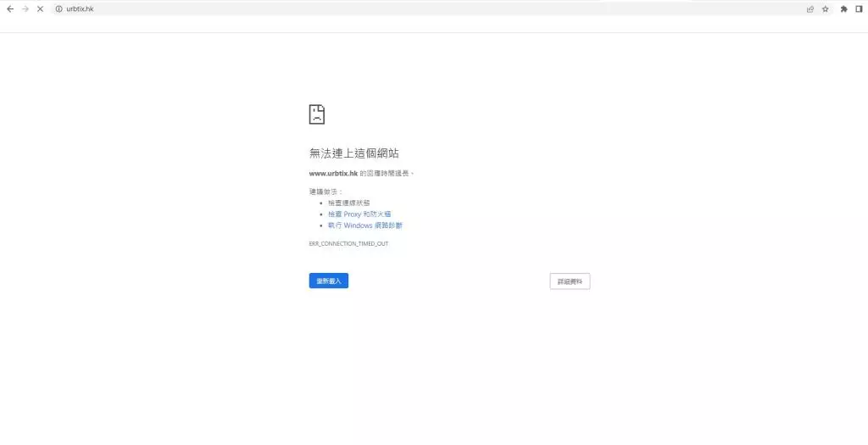Click the bold www.urbtix.hk text

pos(333,173)
